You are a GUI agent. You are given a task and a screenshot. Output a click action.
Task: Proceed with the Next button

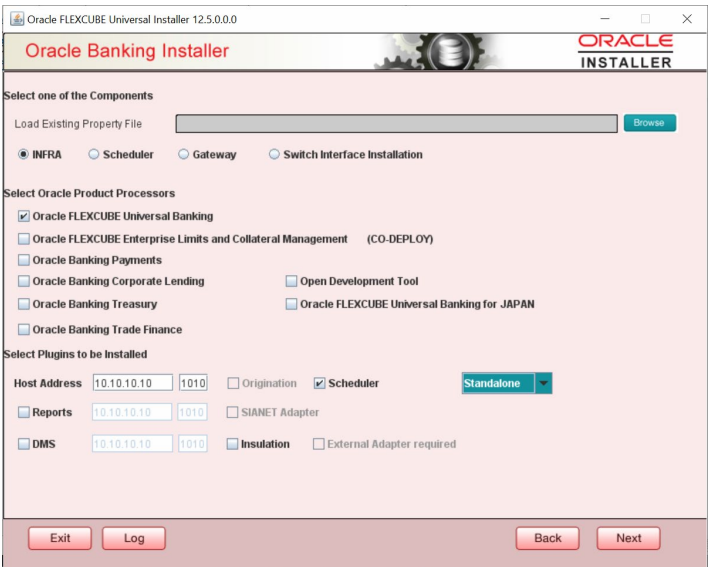point(629,538)
